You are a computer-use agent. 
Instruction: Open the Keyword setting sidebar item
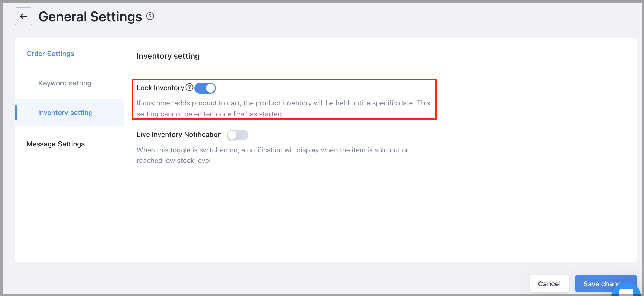click(65, 83)
